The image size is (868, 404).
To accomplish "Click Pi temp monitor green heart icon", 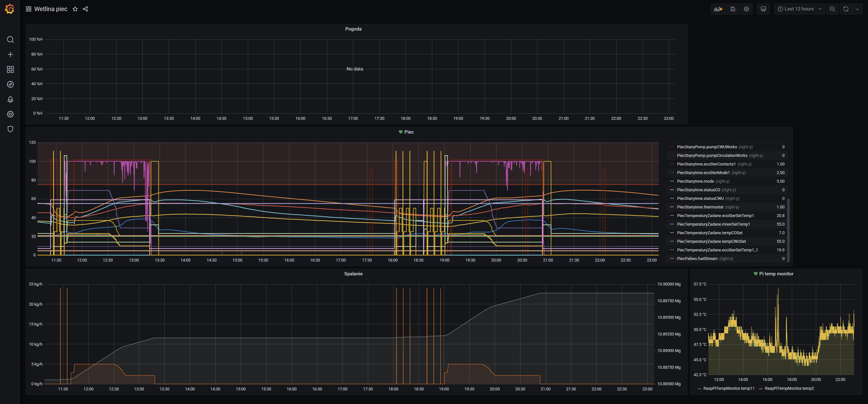I will point(755,274).
